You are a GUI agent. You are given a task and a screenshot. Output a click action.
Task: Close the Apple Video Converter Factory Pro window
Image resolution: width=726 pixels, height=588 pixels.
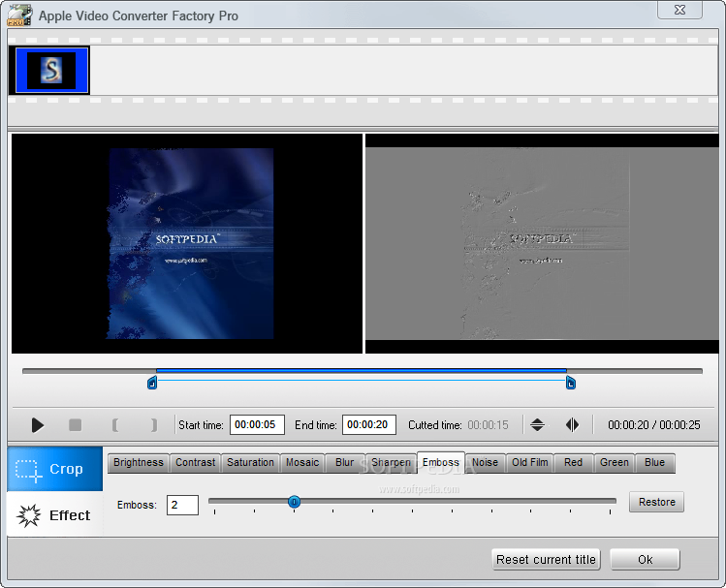coord(679,10)
